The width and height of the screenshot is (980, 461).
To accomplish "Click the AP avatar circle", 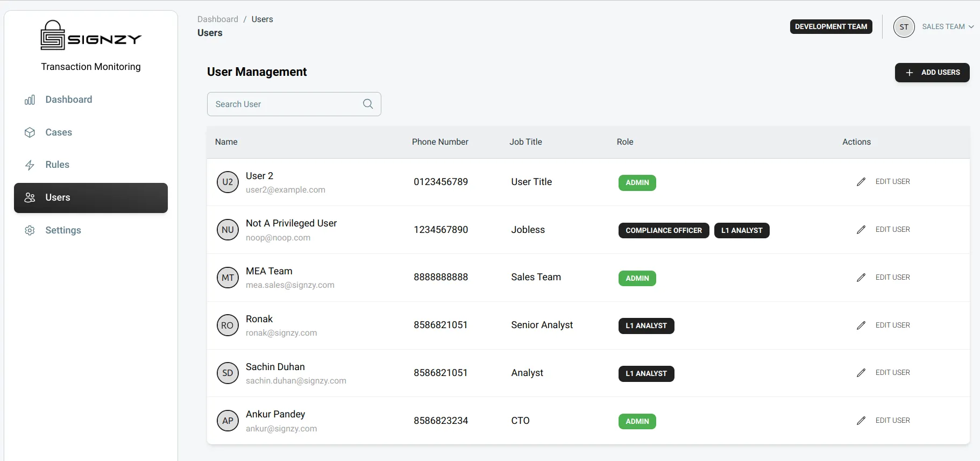I will 228,421.
